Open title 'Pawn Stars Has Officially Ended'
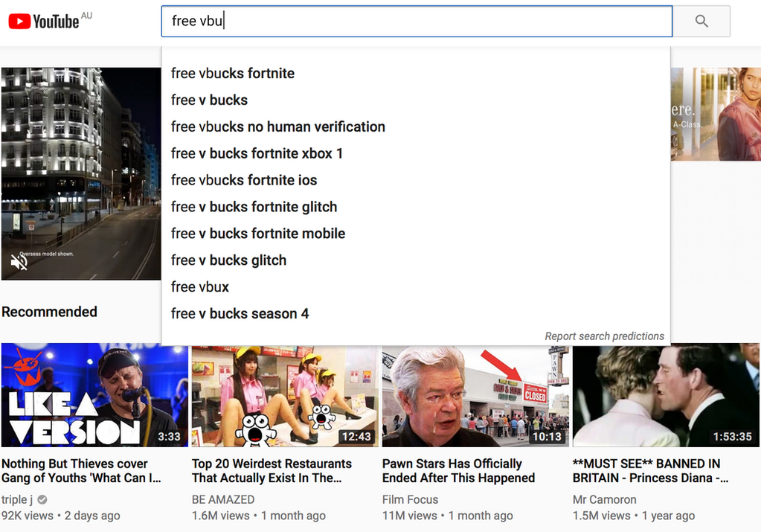This screenshot has height=532, width=761. pos(458,471)
